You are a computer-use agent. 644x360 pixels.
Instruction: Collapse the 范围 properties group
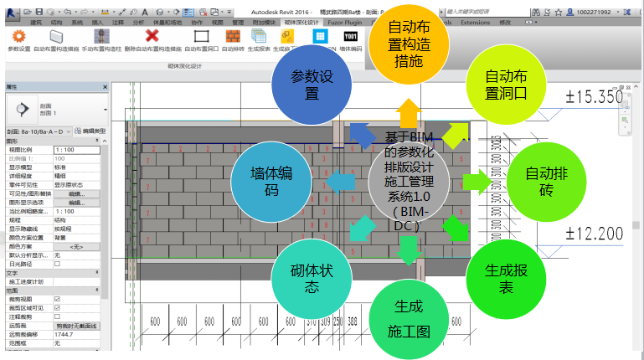(x=97, y=291)
